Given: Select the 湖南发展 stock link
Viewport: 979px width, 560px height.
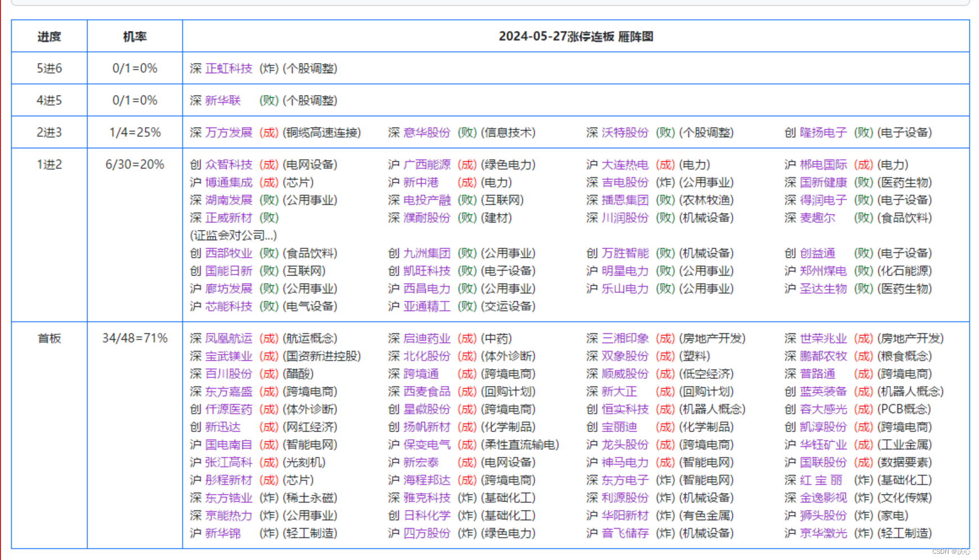Looking at the screenshot, I should 228,200.
